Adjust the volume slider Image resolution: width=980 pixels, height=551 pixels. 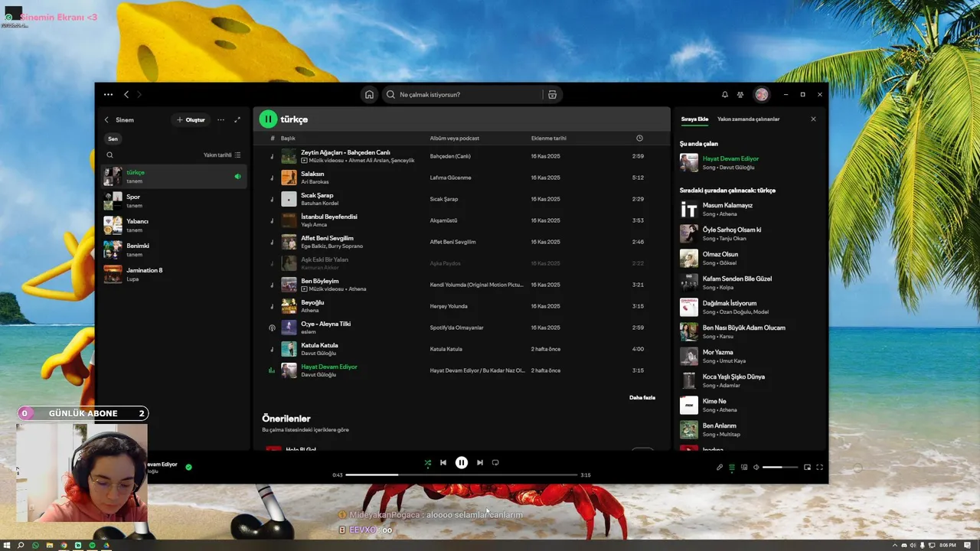pyautogui.click(x=779, y=467)
